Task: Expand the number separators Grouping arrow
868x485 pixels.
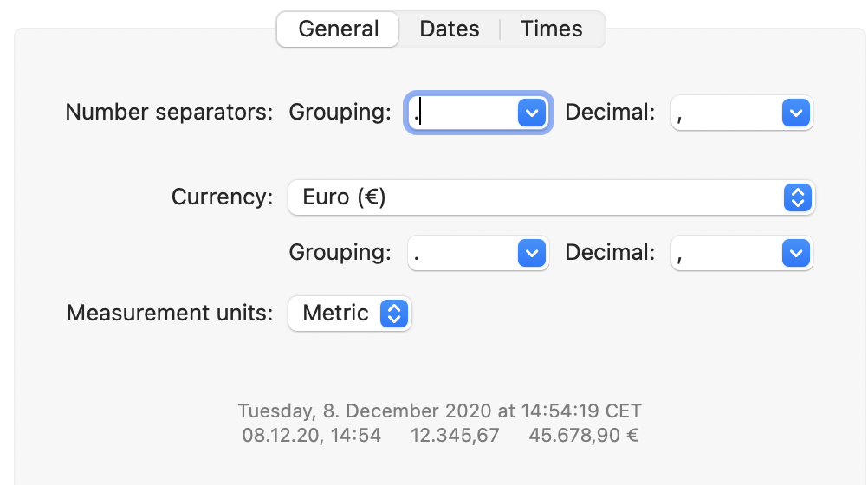Action: (x=530, y=113)
